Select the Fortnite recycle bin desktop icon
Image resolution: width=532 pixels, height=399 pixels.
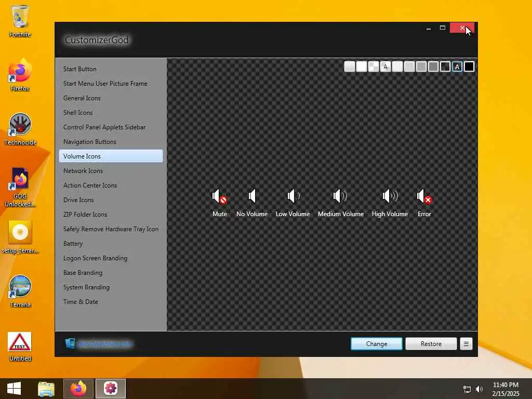coord(20,21)
